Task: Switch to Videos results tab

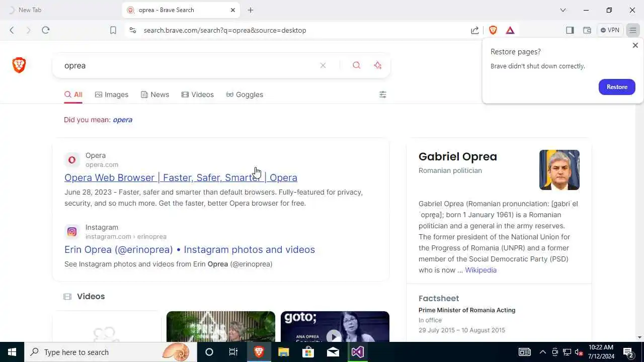Action: [198, 95]
